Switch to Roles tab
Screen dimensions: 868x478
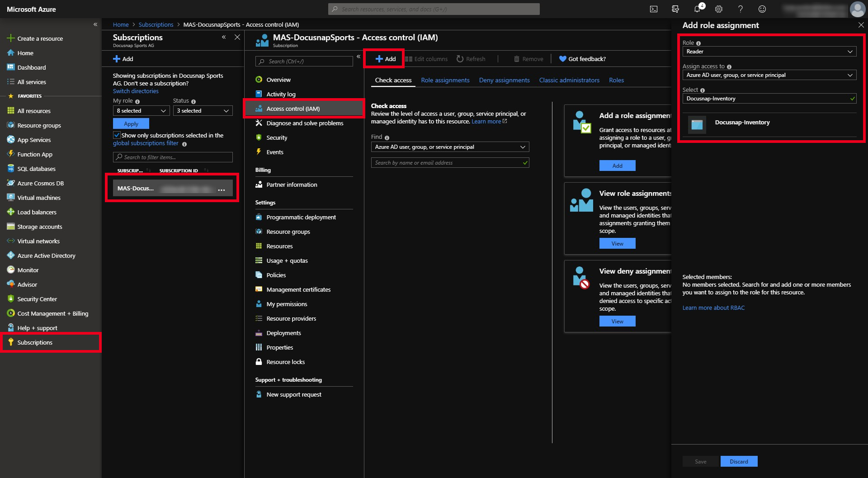[616, 80]
